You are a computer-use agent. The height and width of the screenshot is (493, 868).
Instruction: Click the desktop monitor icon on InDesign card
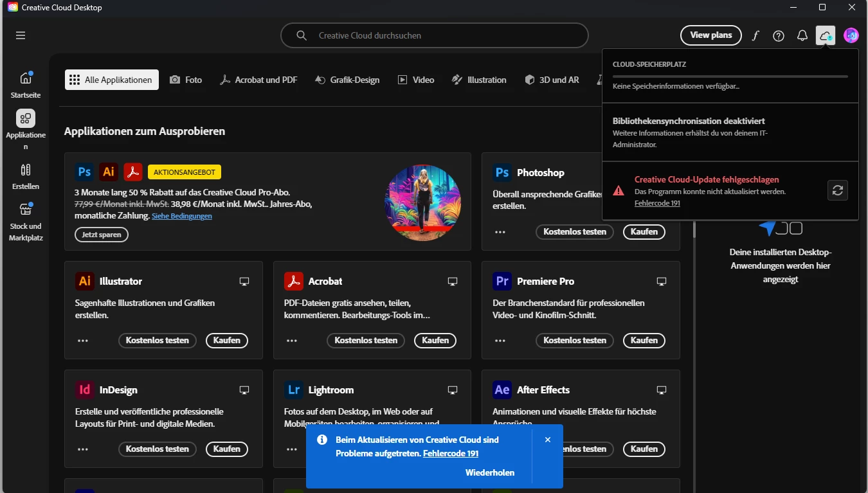(244, 390)
